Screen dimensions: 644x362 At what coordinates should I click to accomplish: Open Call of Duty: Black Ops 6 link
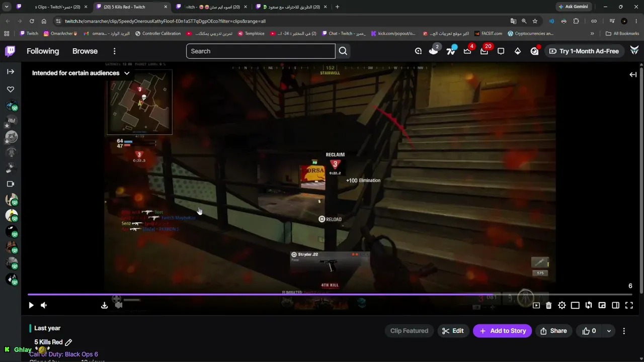tap(63, 354)
